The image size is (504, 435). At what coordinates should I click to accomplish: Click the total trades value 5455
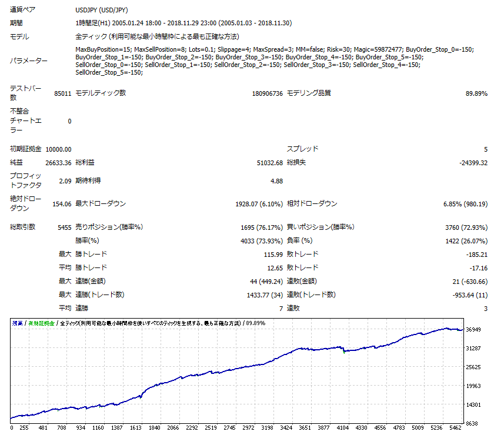pos(65,227)
